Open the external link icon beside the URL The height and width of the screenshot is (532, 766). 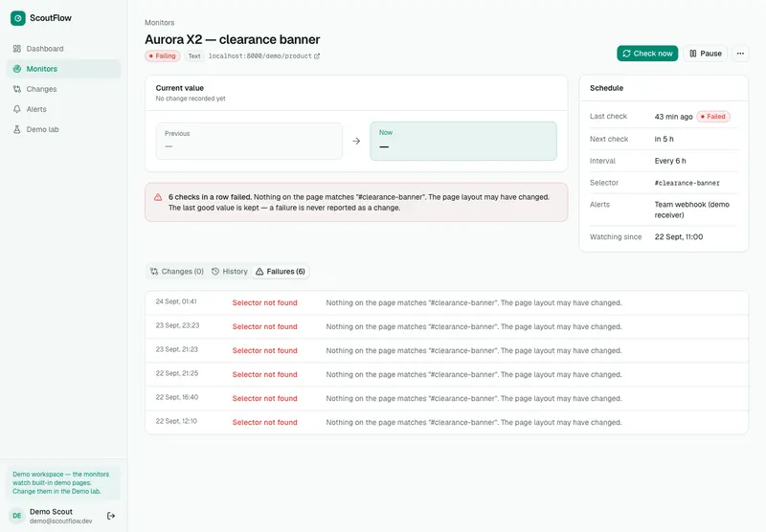click(317, 56)
